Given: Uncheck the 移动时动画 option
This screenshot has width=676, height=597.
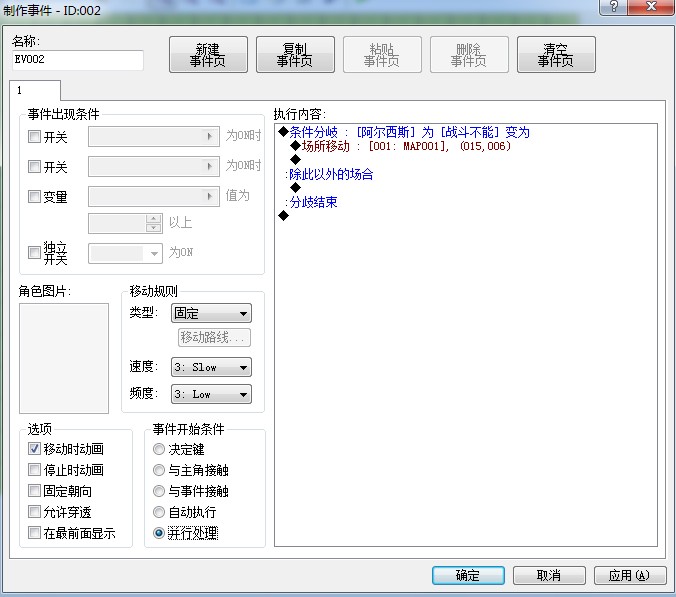Looking at the screenshot, I should tap(34, 449).
